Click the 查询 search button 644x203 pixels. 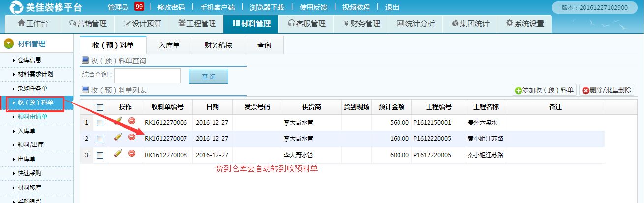tap(208, 76)
